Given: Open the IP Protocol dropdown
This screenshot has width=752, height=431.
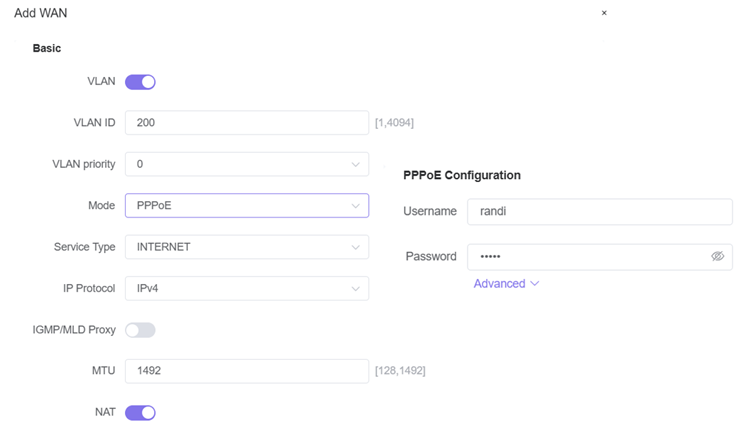Looking at the screenshot, I should coord(246,289).
